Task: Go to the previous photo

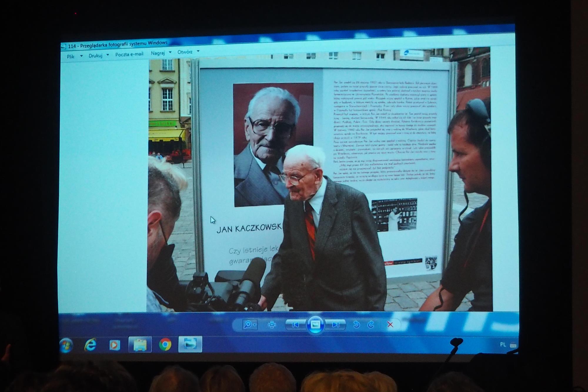Action: pyautogui.click(x=295, y=325)
